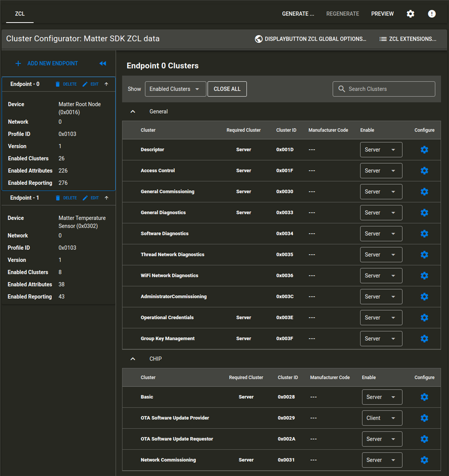This screenshot has height=476, width=449.
Task: Click the Search Clusters field
Action: pyautogui.click(x=384, y=89)
